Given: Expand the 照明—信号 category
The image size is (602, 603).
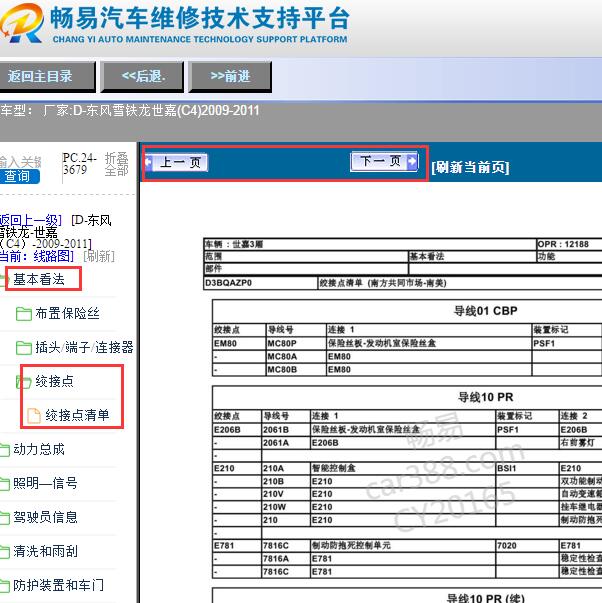Looking at the screenshot, I should coord(45,483).
